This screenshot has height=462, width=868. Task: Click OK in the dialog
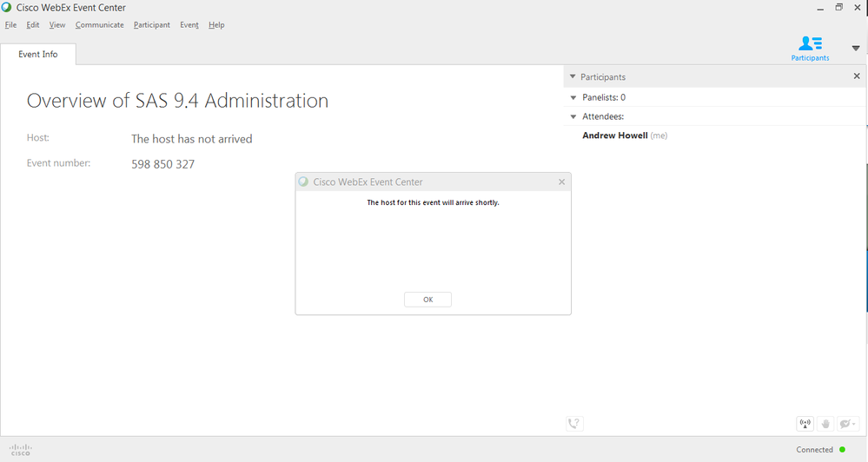427,300
